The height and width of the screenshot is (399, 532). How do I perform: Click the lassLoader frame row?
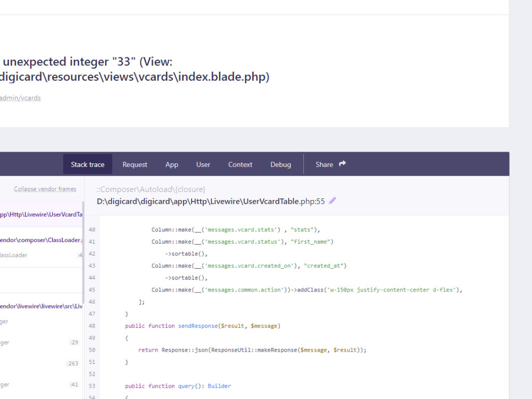(41, 255)
